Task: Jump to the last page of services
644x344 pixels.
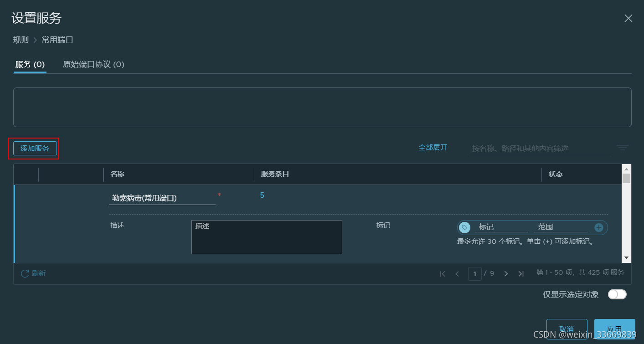Action: point(521,274)
